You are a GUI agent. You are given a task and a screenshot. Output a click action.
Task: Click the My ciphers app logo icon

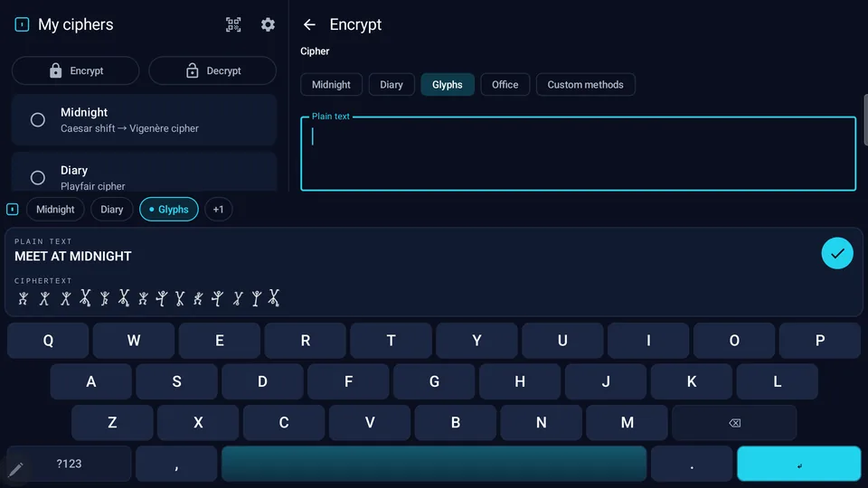[x=22, y=24]
